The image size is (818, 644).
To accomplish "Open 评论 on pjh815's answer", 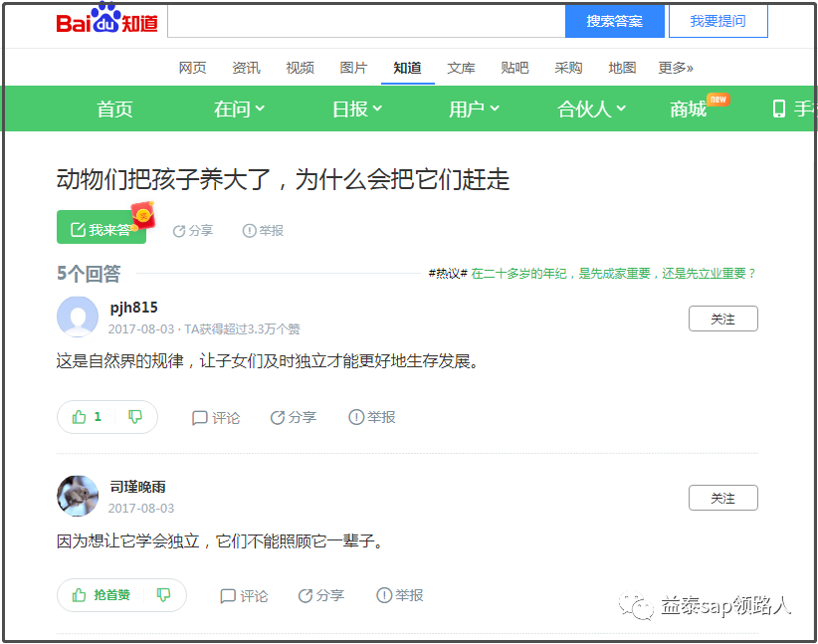I will pyautogui.click(x=216, y=417).
